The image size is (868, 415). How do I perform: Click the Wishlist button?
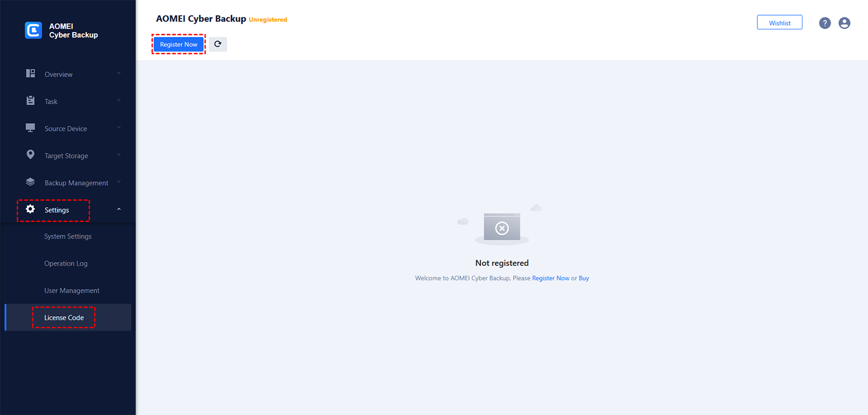(780, 23)
